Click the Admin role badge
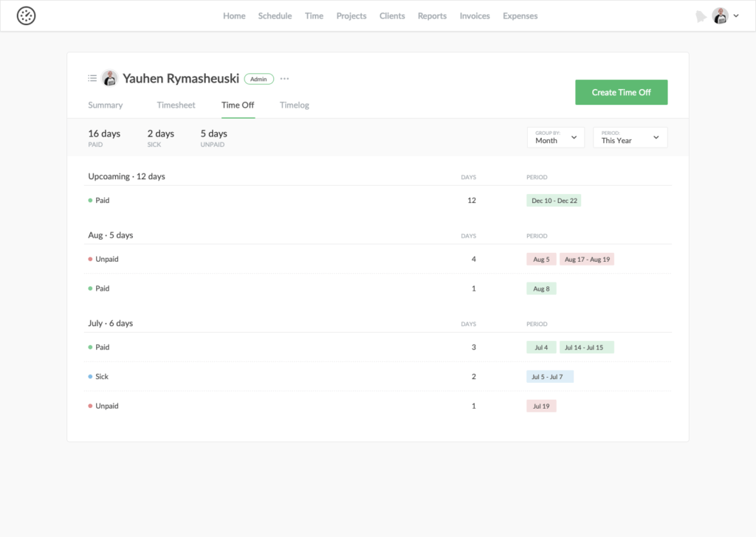This screenshot has width=756, height=537. (259, 79)
